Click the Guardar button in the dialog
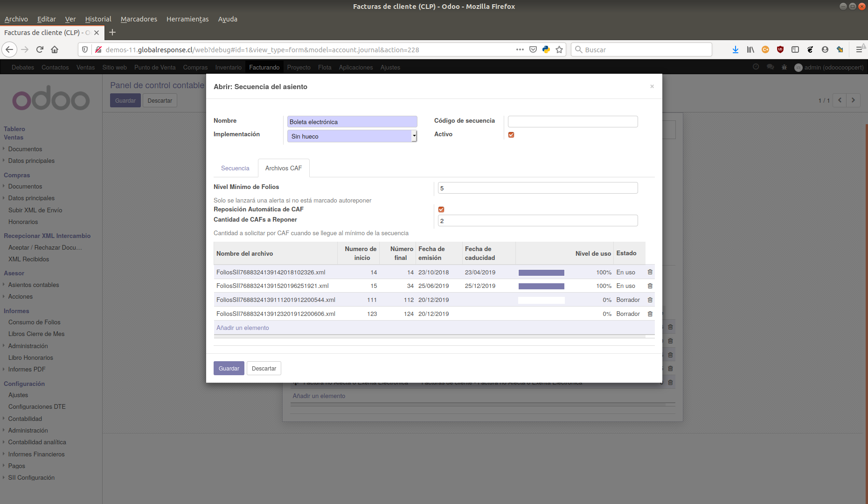 [x=229, y=368]
